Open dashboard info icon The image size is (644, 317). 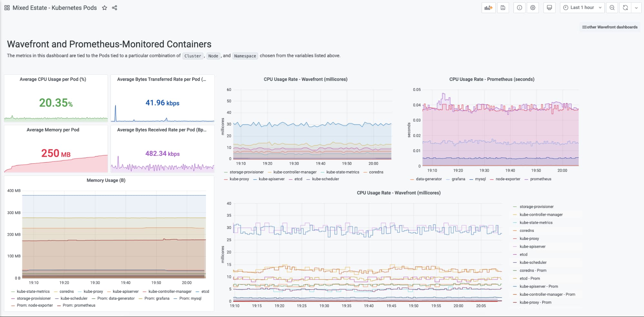point(519,8)
